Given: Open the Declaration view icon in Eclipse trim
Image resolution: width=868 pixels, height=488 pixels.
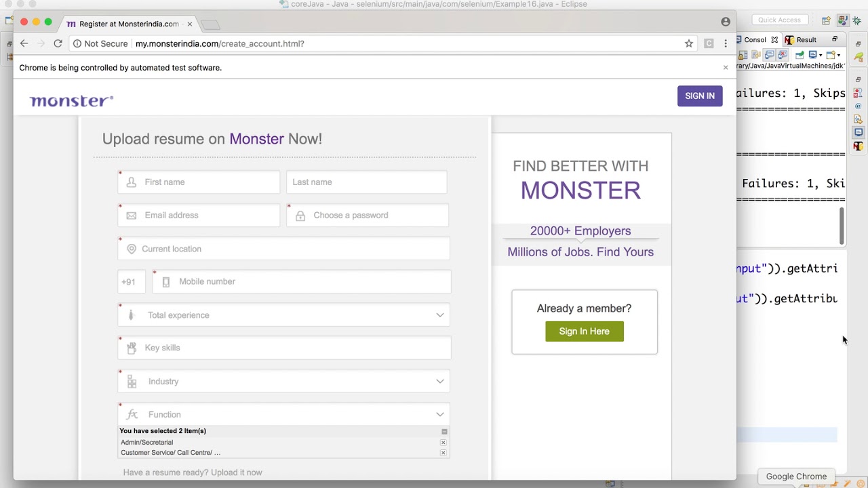Looking at the screenshot, I should click(858, 119).
